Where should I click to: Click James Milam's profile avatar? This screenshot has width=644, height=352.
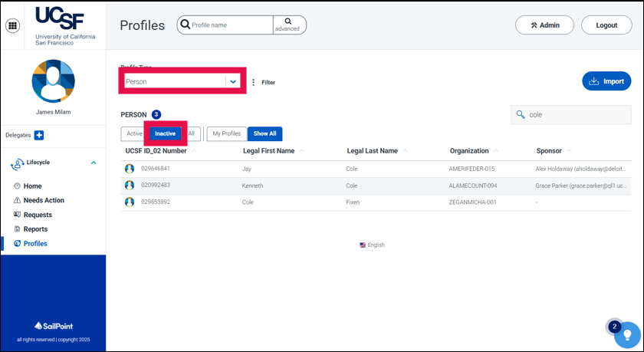(54, 81)
